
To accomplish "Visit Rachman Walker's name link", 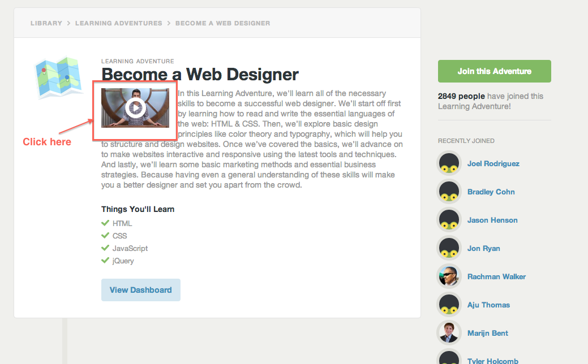I will pyautogui.click(x=496, y=276).
